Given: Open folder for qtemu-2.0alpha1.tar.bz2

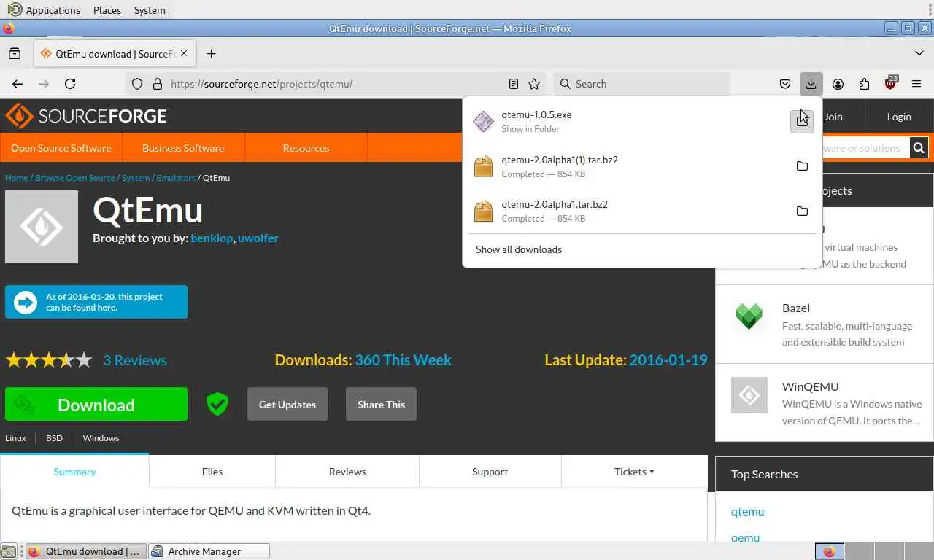Looking at the screenshot, I should coord(802,211).
